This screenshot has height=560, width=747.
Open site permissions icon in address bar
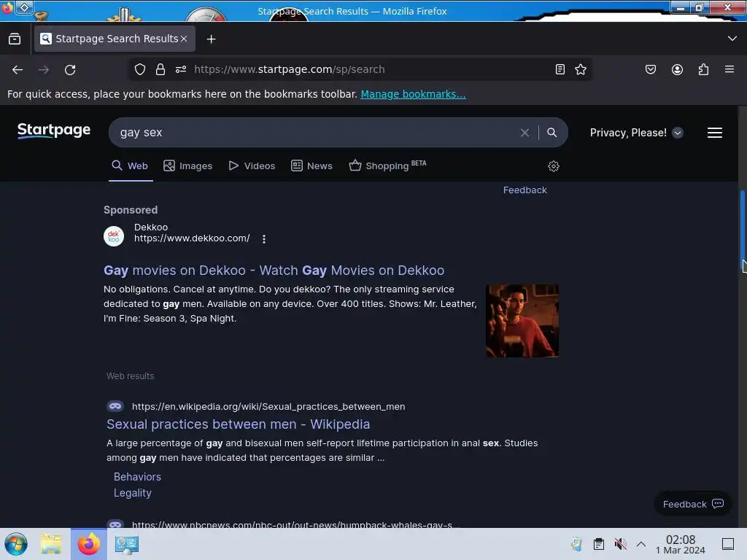tap(181, 69)
